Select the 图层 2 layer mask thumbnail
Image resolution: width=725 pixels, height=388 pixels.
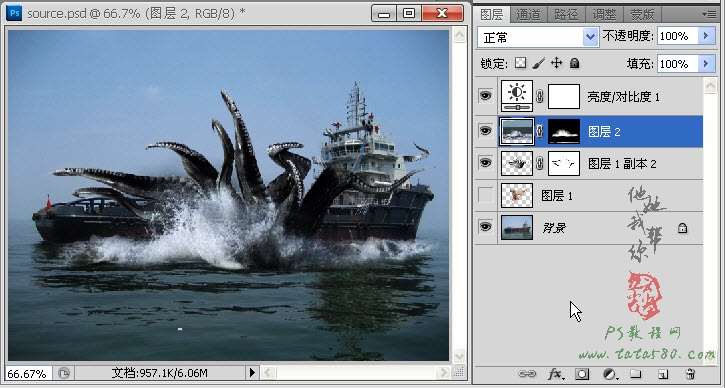(x=564, y=132)
